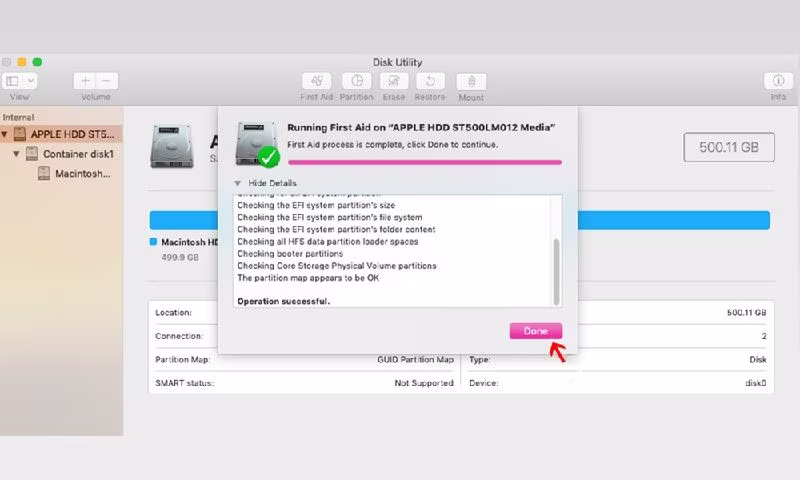
Task: Toggle the sidebar View button
Action: pos(13,81)
